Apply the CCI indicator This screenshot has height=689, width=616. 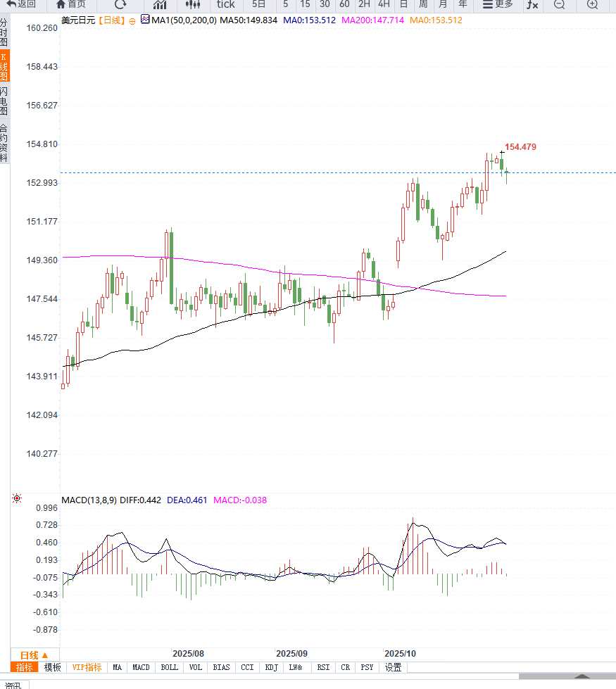247,667
